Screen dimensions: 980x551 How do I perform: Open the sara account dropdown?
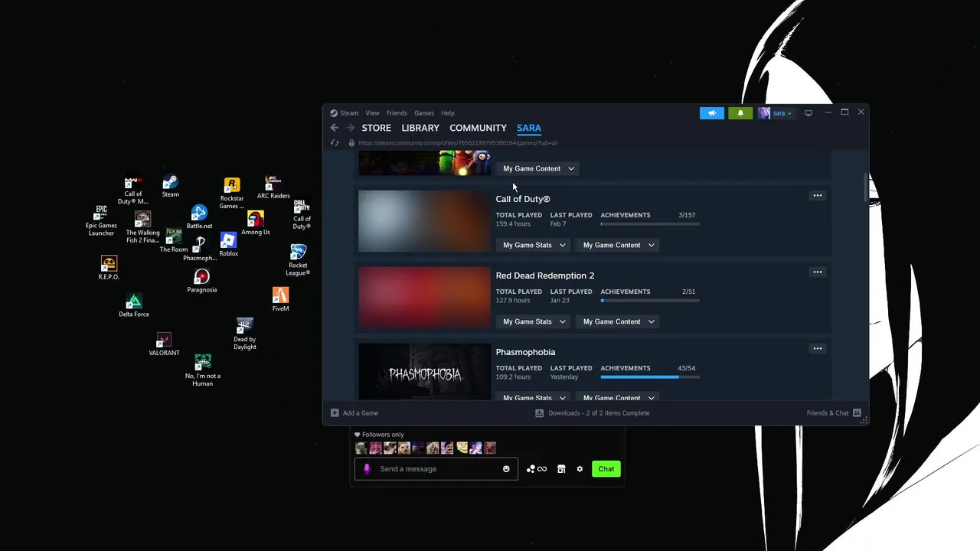775,113
